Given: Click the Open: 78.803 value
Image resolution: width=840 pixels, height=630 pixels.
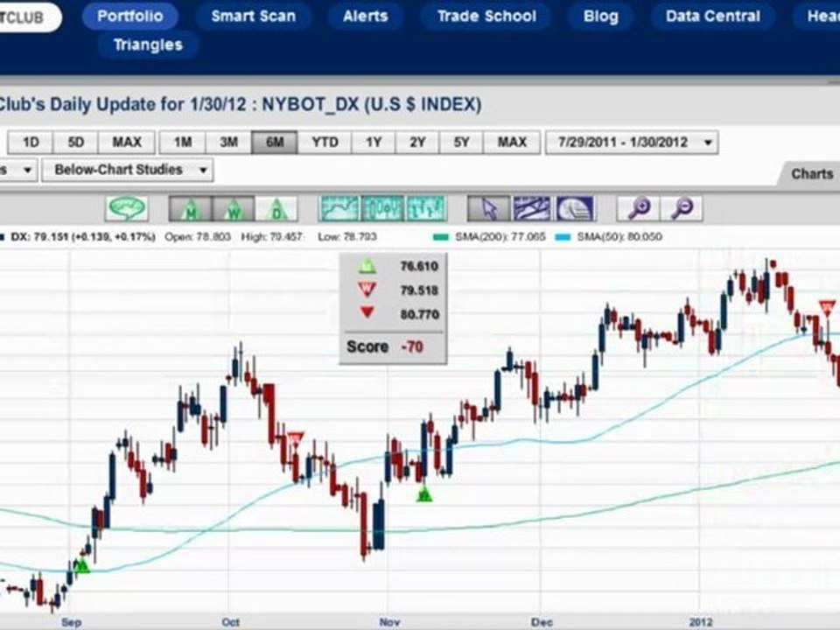Looking at the screenshot, I should coord(198,237).
